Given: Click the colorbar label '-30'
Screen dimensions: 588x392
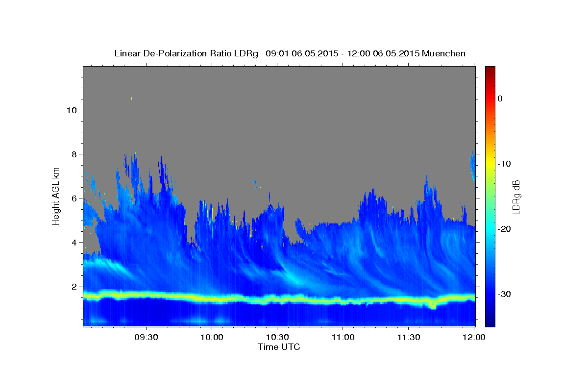Looking at the screenshot, I should pyautogui.click(x=505, y=294).
